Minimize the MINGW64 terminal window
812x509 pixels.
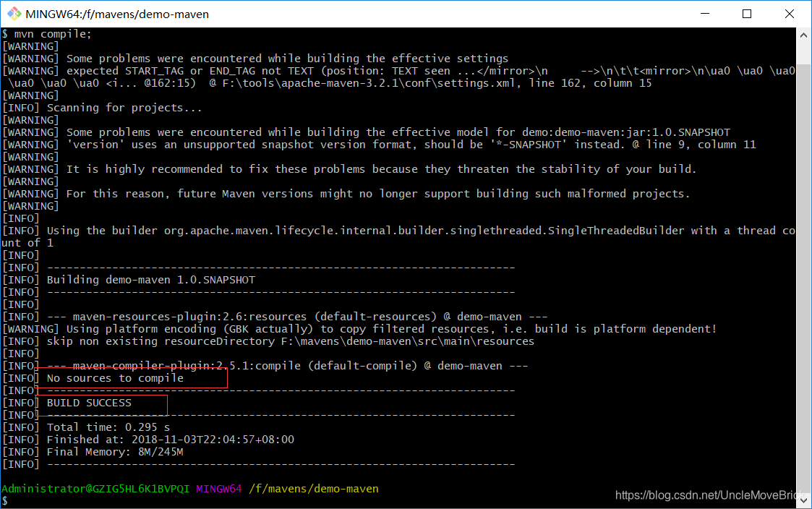[x=705, y=14]
